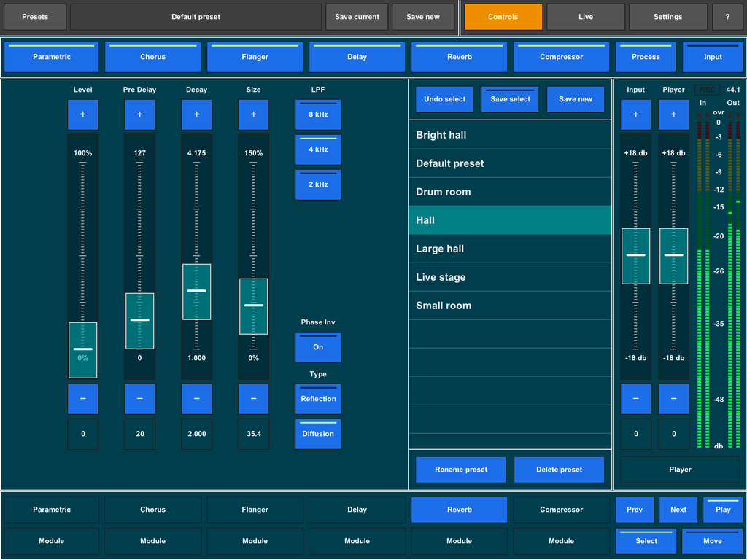Open the Presets menu at top left
This screenshot has width=747, height=560.
(x=34, y=16)
